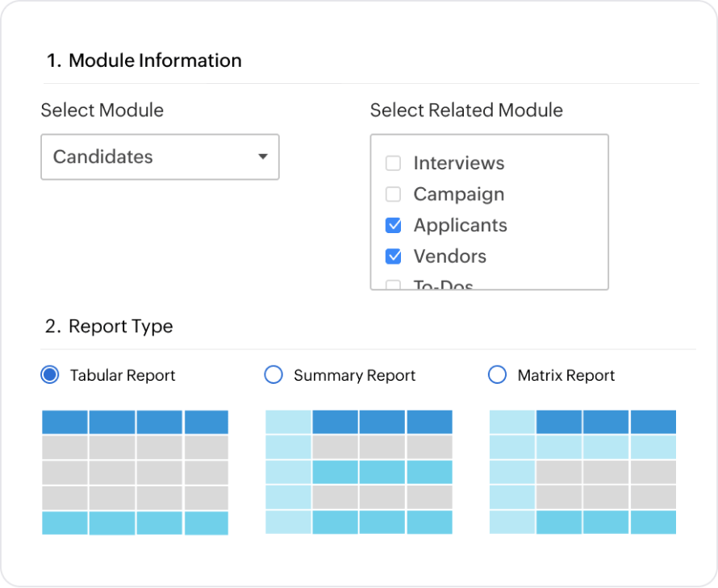Click the Tabular Report label text
Viewport: 718px width, 588px height.
(x=123, y=376)
